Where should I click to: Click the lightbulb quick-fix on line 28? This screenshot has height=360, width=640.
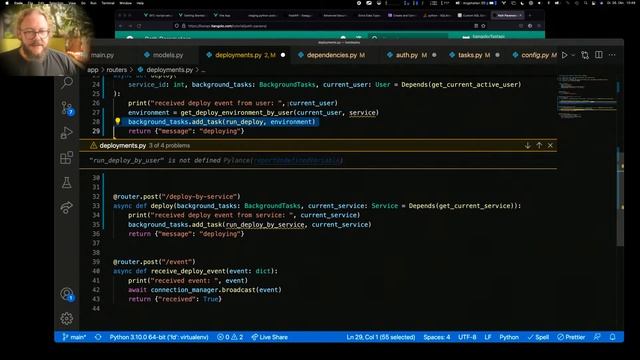pyautogui.click(x=118, y=121)
